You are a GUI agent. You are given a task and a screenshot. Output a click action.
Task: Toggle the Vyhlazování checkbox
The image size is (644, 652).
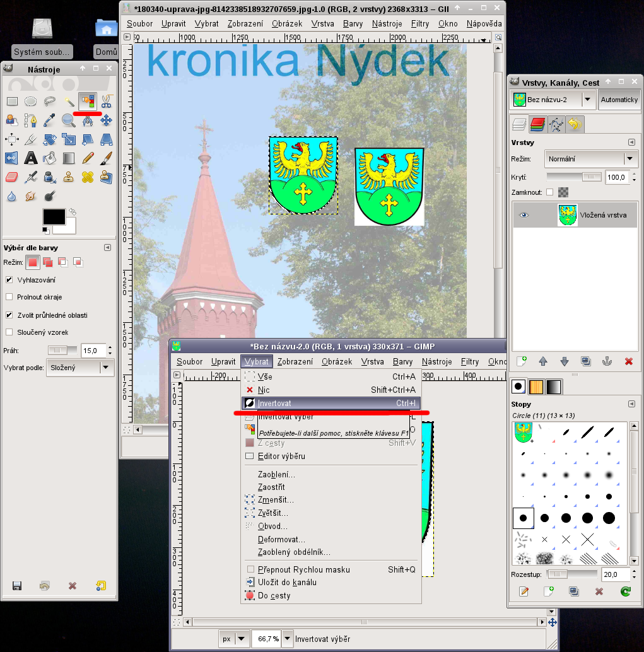(9, 280)
